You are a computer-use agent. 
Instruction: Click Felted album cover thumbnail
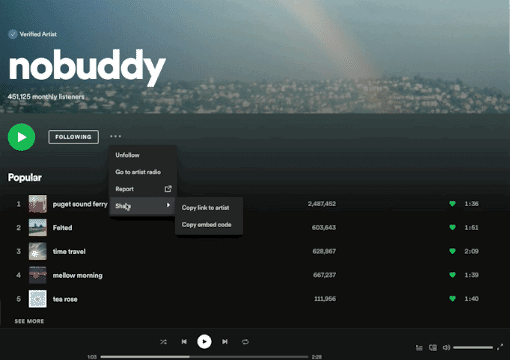(38, 228)
